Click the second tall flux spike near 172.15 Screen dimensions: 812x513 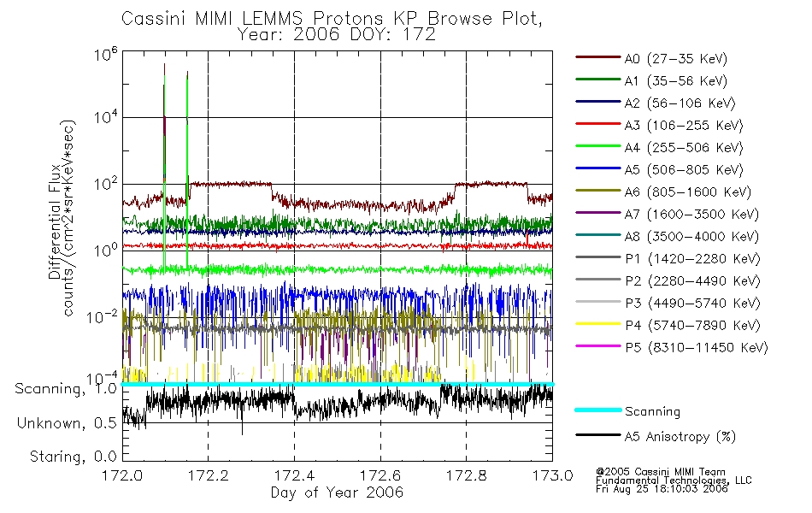(x=187, y=168)
